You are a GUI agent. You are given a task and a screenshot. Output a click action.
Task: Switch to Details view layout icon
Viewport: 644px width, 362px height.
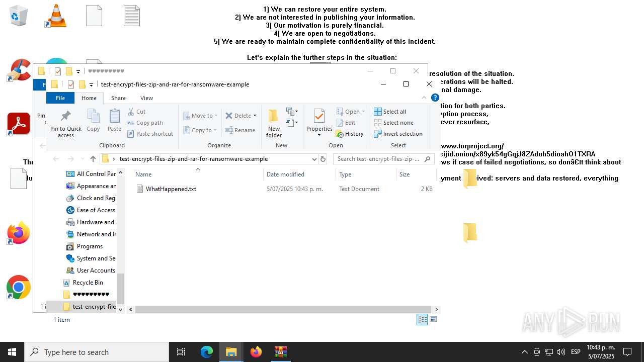tap(422, 319)
